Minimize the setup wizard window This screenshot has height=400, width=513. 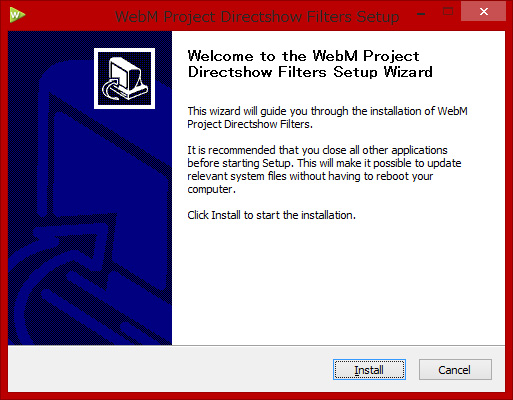point(421,14)
